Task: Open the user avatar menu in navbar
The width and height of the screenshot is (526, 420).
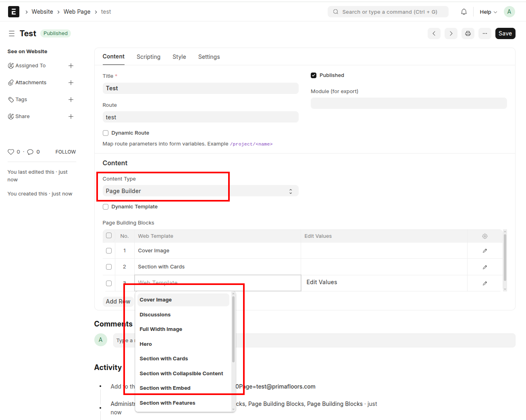Action: tap(509, 12)
